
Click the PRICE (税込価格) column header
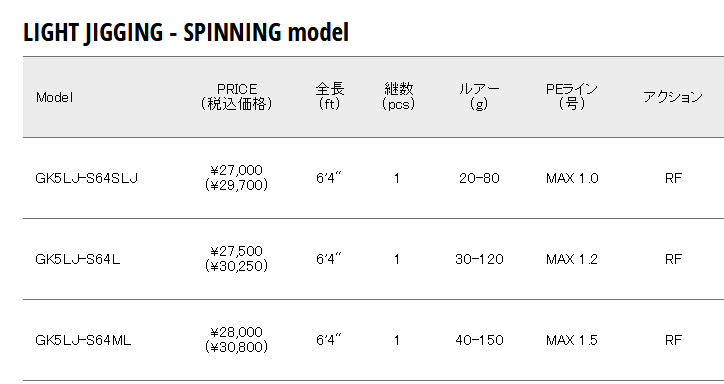[x=236, y=96]
